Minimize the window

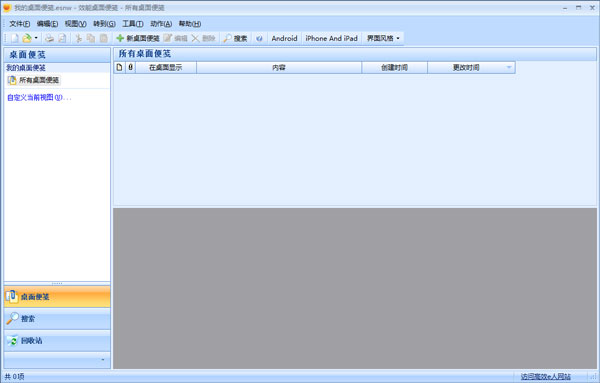(565, 8)
